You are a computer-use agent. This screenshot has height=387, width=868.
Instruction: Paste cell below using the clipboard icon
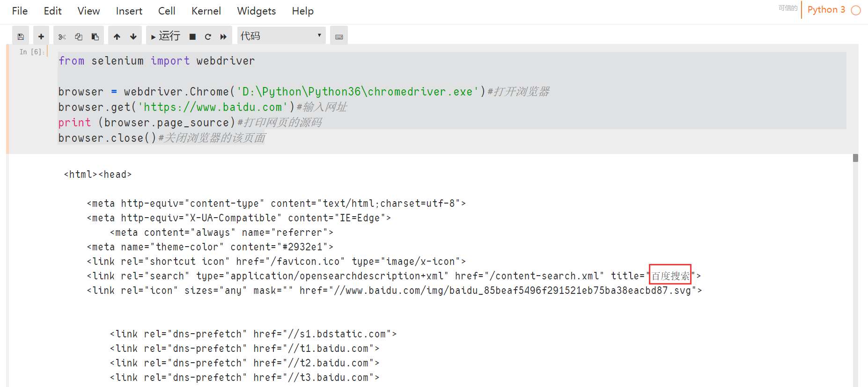[x=95, y=36]
